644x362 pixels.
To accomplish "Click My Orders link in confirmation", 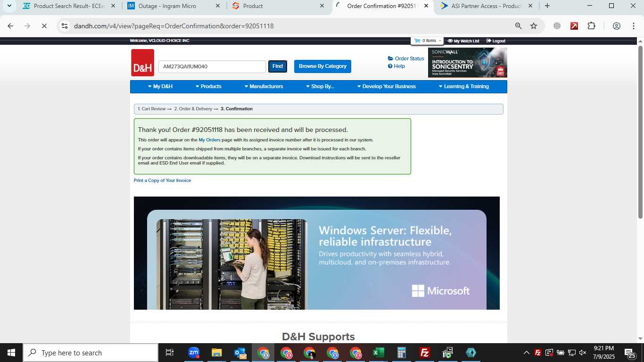I will coord(209,140).
